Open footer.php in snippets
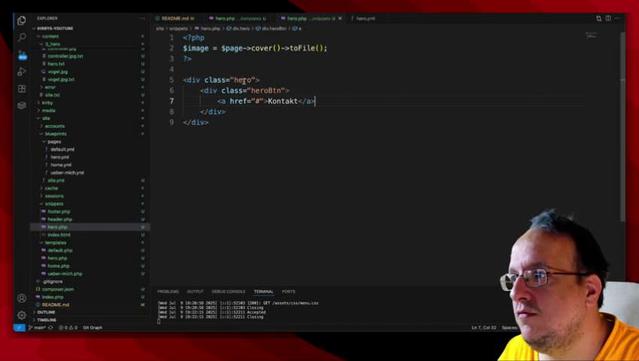 click(x=59, y=211)
